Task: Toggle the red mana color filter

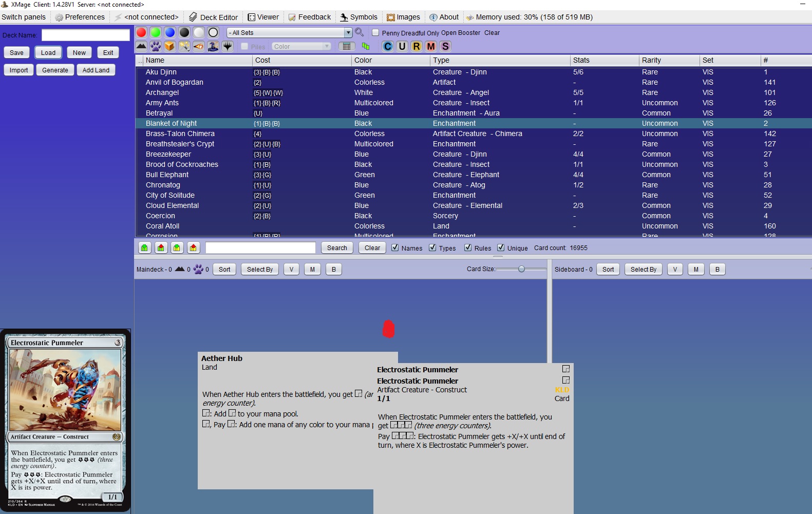Action: coord(141,32)
